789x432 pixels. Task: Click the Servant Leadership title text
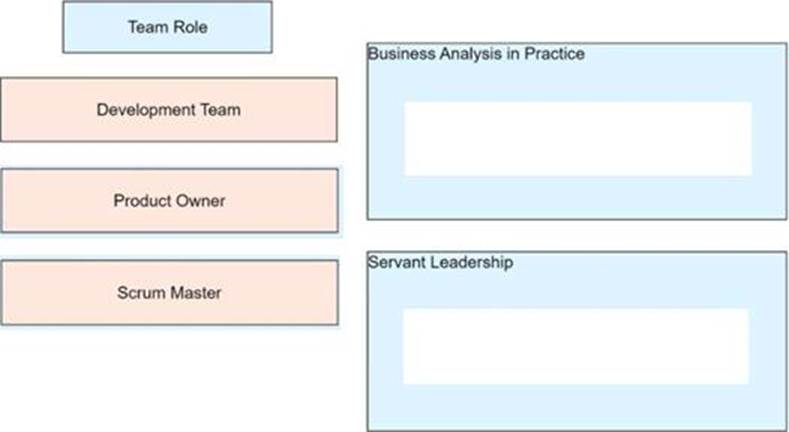coord(440,263)
